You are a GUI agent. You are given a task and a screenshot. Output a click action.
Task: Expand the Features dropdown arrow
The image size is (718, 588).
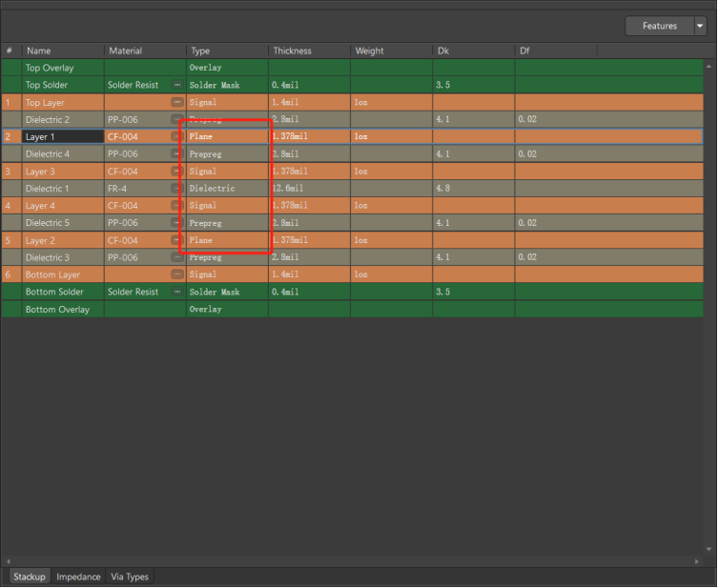700,26
